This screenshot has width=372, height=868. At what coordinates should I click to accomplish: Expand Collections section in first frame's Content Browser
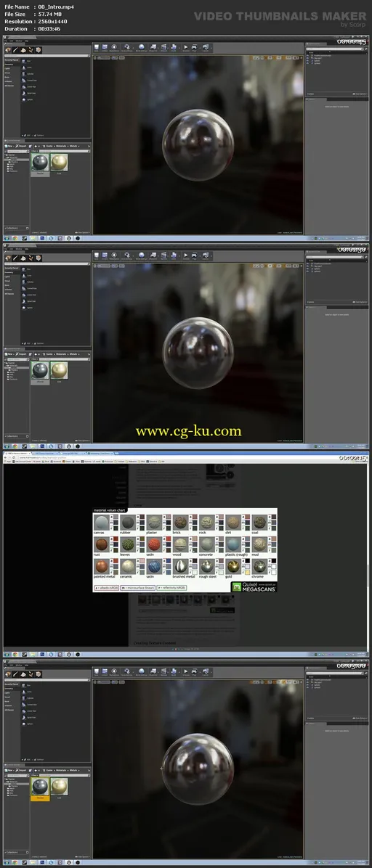click(x=12, y=227)
